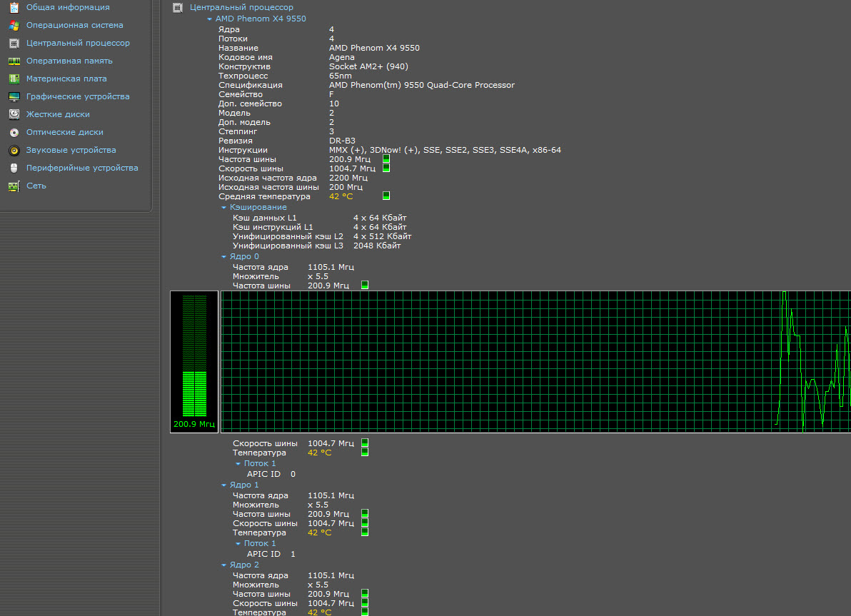Viewport: 851px width, 616px height.
Task: Collapse the Ядро 0 tree node
Action: tap(223, 256)
